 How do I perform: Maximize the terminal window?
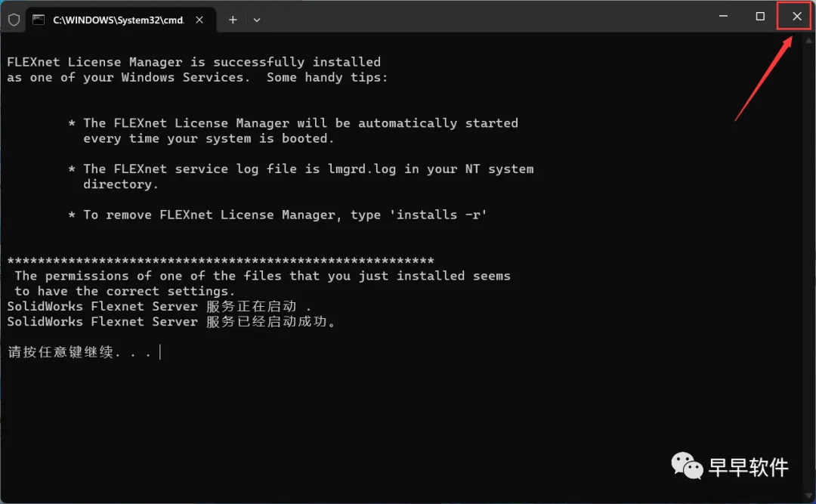tap(760, 16)
